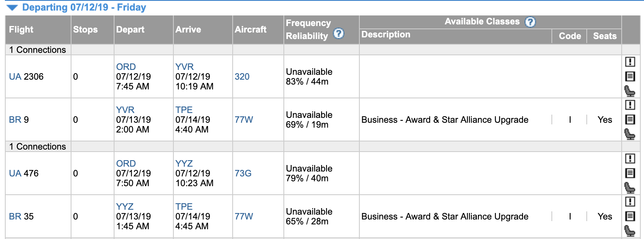Click help icon beside Available Classes
This screenshot has width=644, height=239.
pos(530,22)
